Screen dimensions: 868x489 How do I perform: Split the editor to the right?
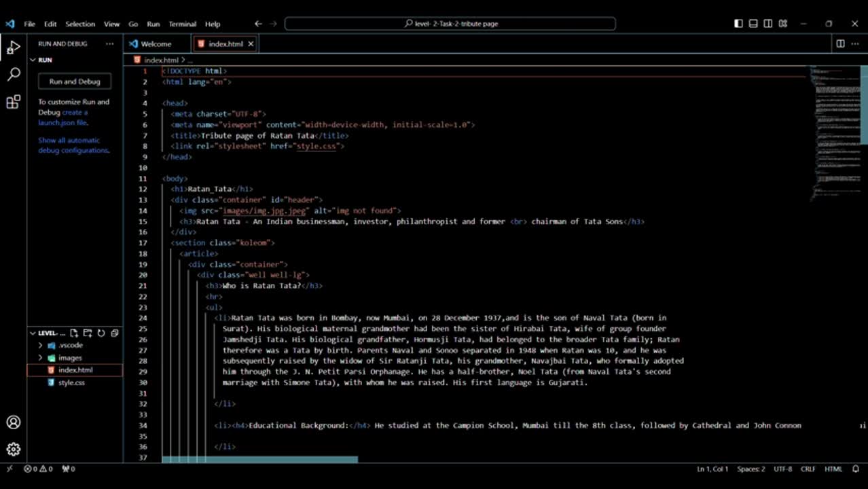pyautogui.click(x=840, y=43)
